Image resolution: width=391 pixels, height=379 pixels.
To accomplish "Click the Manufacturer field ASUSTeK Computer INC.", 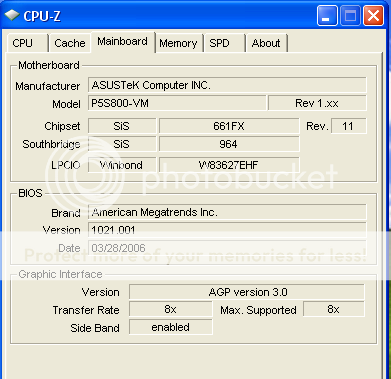I will (227, 85).
